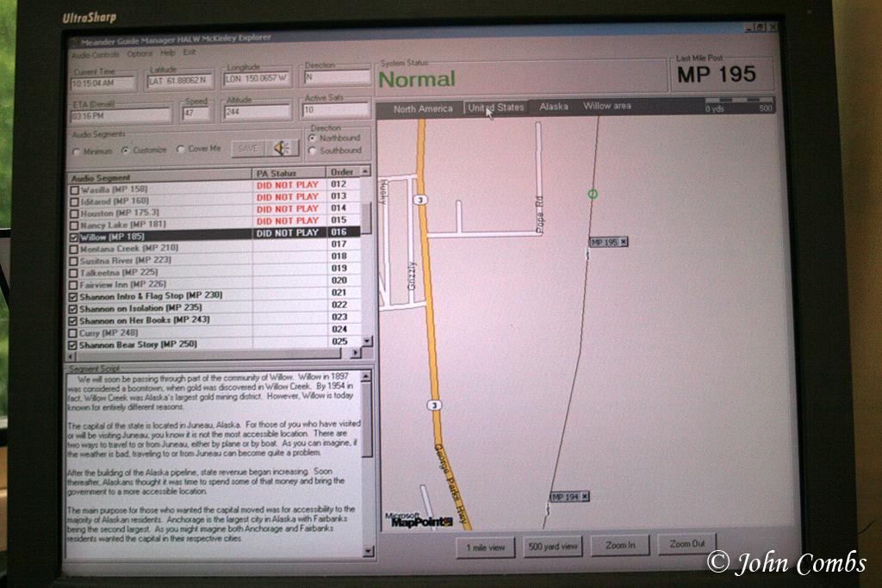Click the Latitude field
The height and width of the screenshot is (588, 882).
point(179,80)
